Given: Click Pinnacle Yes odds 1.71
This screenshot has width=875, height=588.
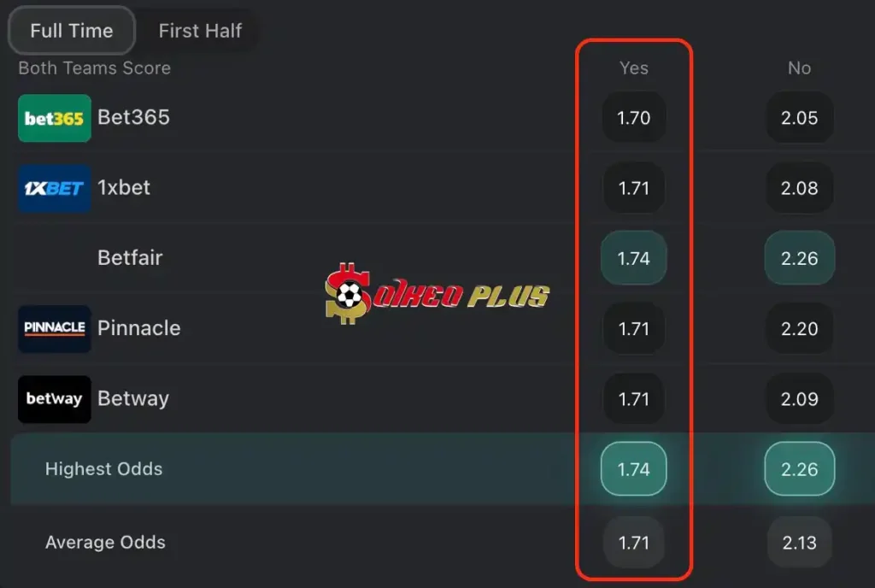Looking at the screenshot, I should 633,328.
